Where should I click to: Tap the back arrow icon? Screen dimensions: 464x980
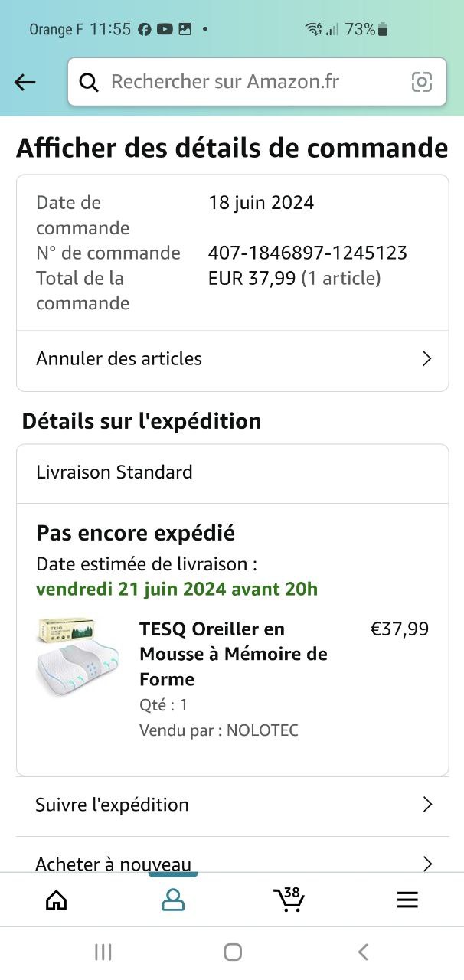click(25, 82)
